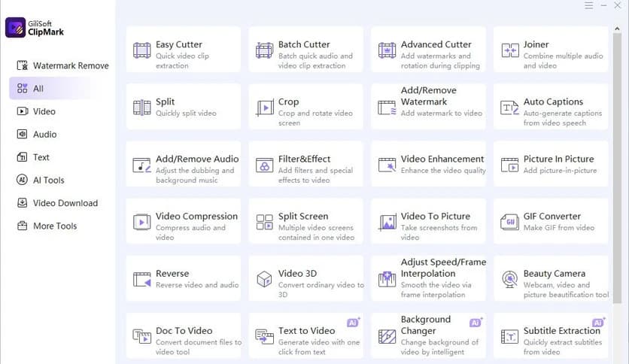Click the Add/Remove Audio music icon
Image resolution: width=629 pixels, height=364 pixels.
[141, 165]
